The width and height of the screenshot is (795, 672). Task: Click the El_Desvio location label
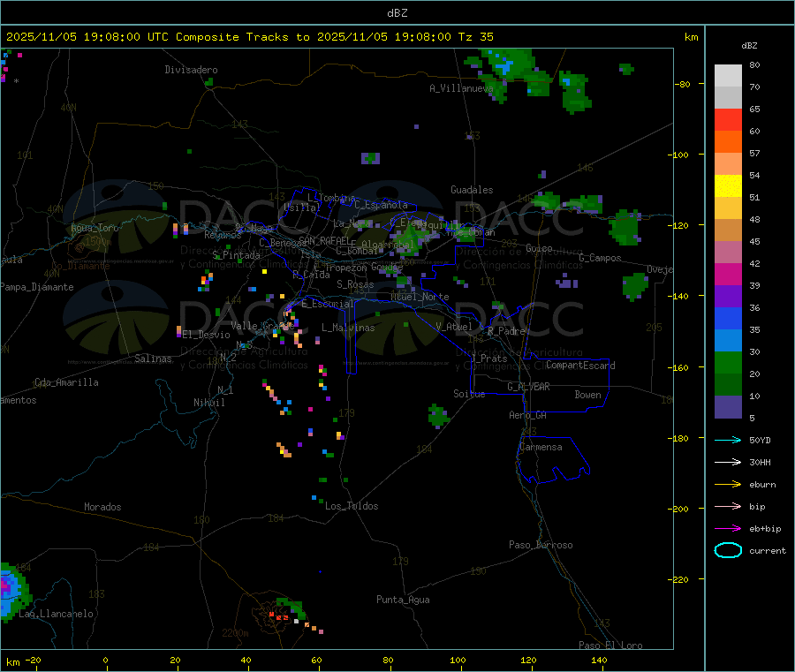click(x=207, y=335)
